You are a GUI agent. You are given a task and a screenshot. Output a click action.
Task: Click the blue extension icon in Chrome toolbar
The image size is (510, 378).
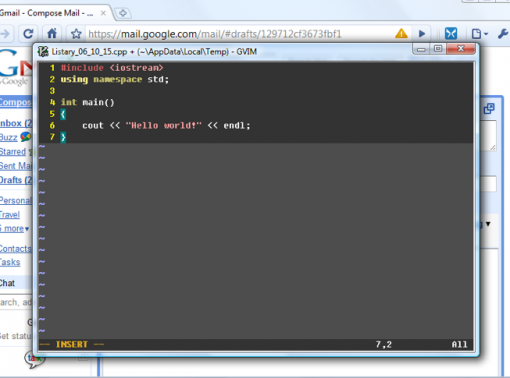click(451, 33)
